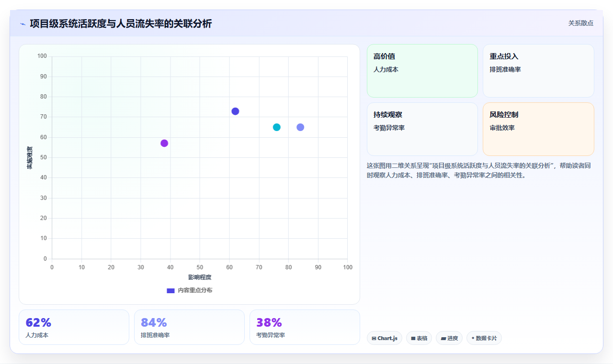Screen dimensions: 613x364
Task: Click the 62% 人力成本 stat card
Action: click(x=74, y=327)
